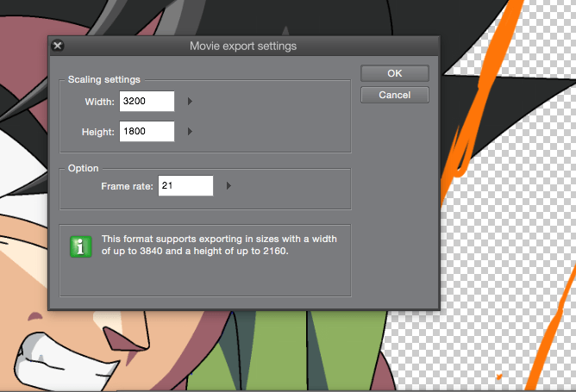
Task: Focus the Height field showing 1800
Action: [147, 132]
